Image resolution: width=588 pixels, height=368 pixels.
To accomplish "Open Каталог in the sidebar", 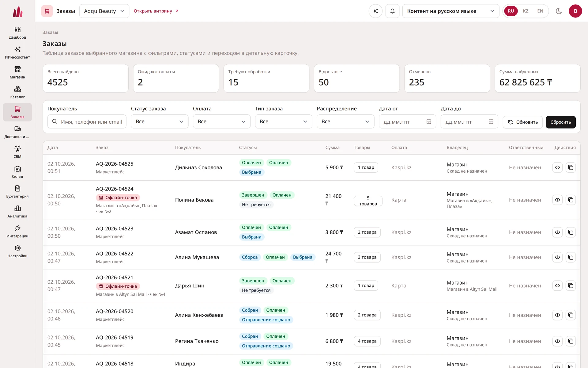I will (17, 92).
